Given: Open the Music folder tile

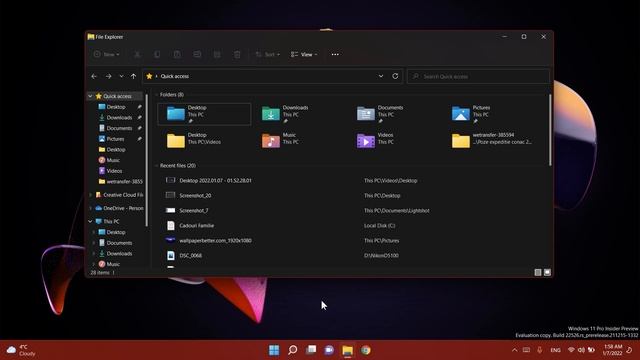Looking at the screenshot, I should coord(299,141).
